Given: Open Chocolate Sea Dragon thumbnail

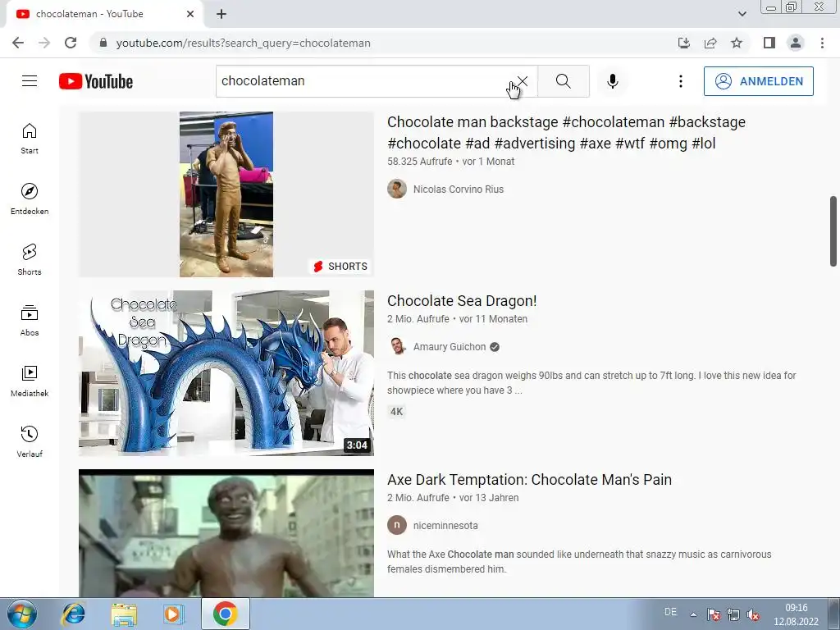Looking at the screenshot, I should 226,373.
